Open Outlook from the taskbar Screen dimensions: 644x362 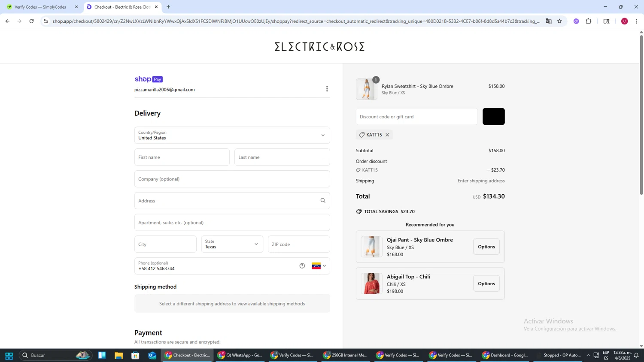pyautogui.click(x=152, y=356)
